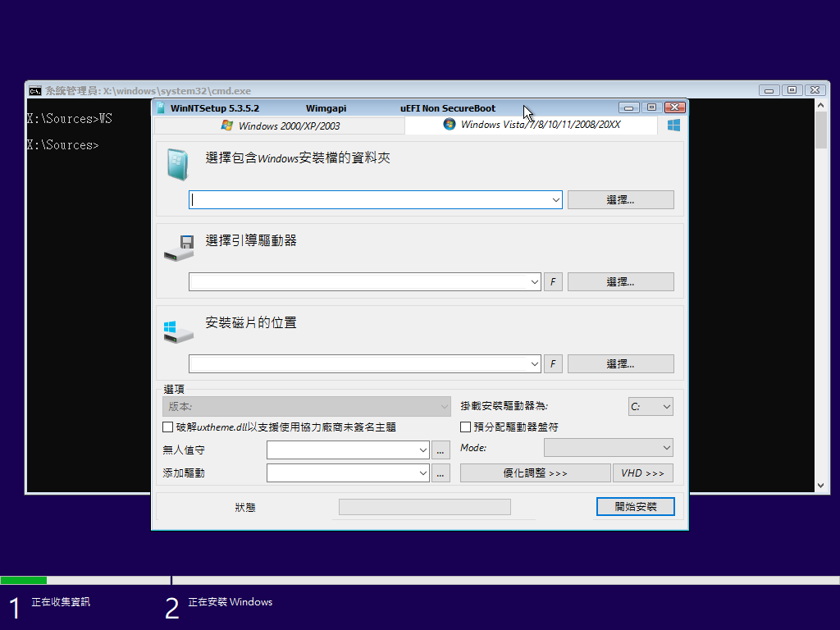Click the X:\Sources> prompt in cmd window
This screenshot has width=840, height=630.
click(63, 145)
